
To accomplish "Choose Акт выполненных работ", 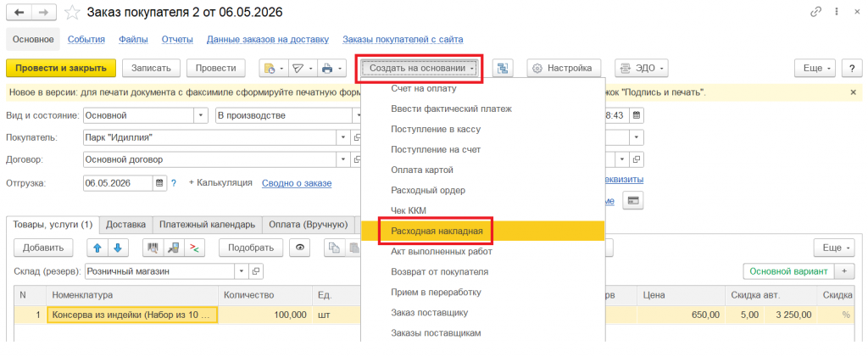I will 482,251.
